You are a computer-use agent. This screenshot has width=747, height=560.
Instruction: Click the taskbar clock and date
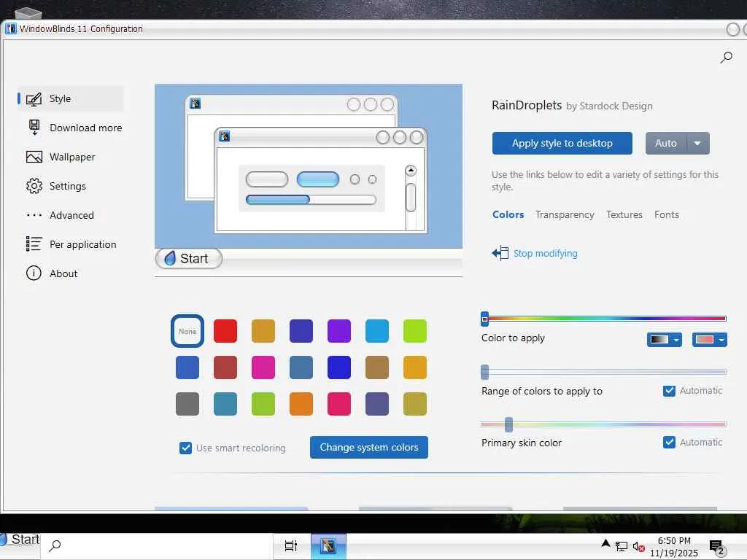[x=673, y=547]
